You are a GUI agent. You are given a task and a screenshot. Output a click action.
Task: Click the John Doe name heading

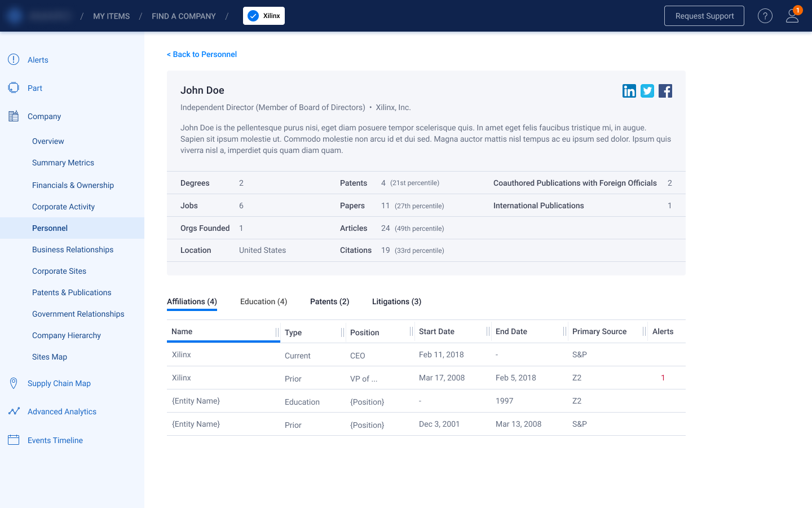(x=202, y=90)
